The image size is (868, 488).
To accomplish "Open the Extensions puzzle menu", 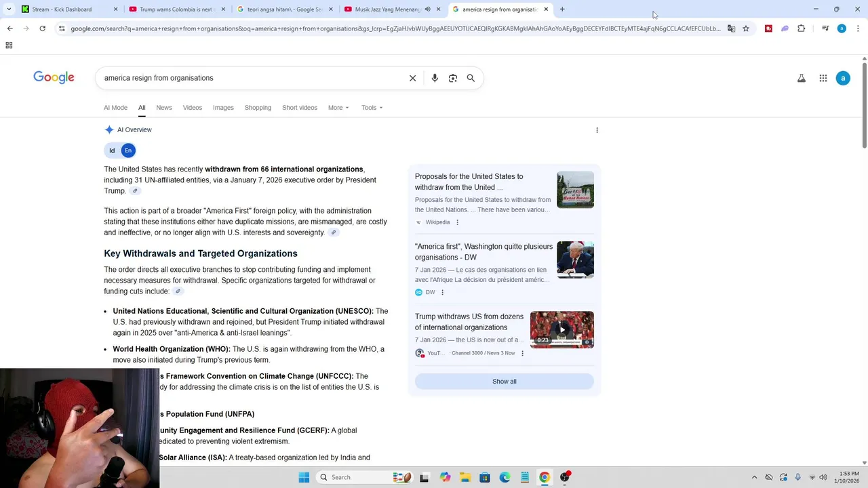I will tap(802, 28).
